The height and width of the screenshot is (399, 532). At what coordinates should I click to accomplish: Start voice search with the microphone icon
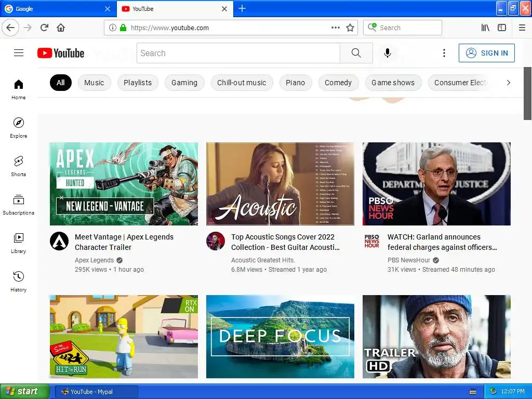coord(388,53)
